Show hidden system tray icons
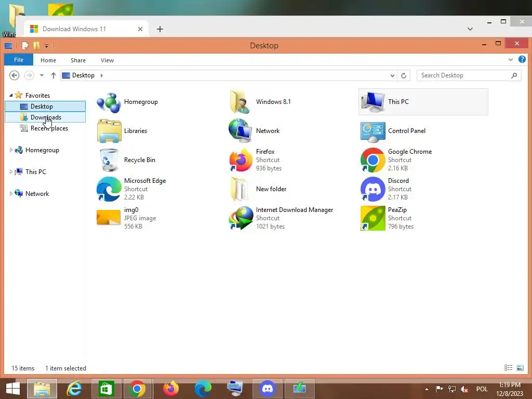This screenshot has width=532, height=399. [427, 389]
